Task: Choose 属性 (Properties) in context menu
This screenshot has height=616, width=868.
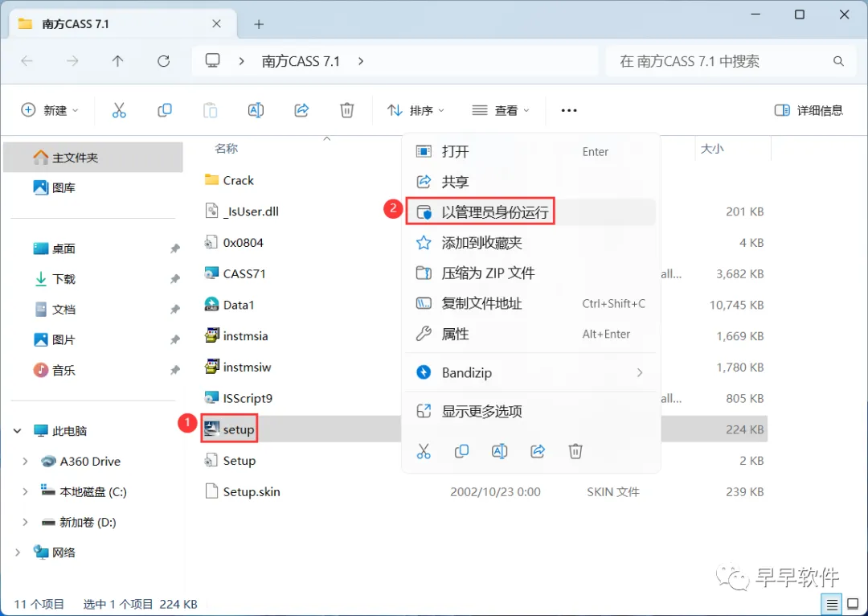Action: point(531,334)
